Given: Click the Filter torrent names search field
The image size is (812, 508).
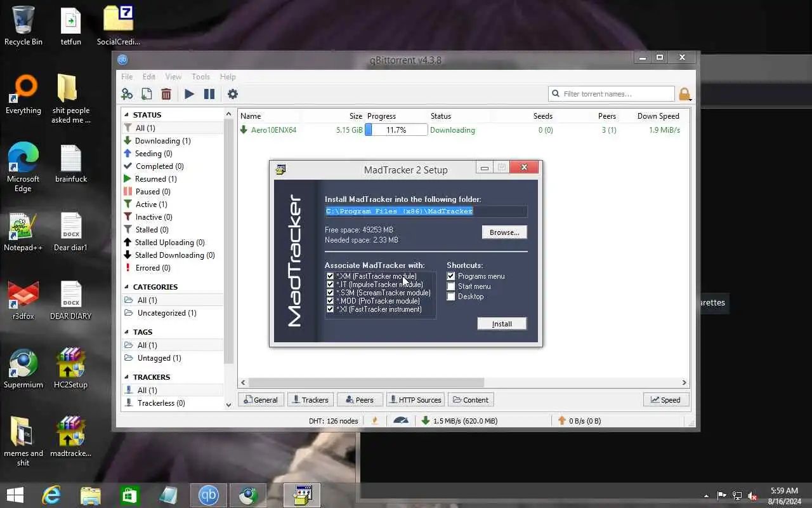Looking at the screenshot, I should (612, 94).
